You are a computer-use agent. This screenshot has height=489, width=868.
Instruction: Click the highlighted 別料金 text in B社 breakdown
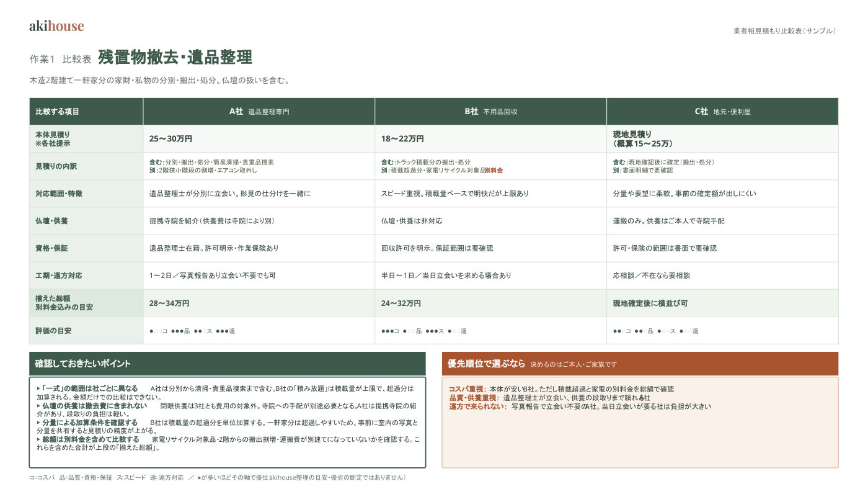[494, 171]
